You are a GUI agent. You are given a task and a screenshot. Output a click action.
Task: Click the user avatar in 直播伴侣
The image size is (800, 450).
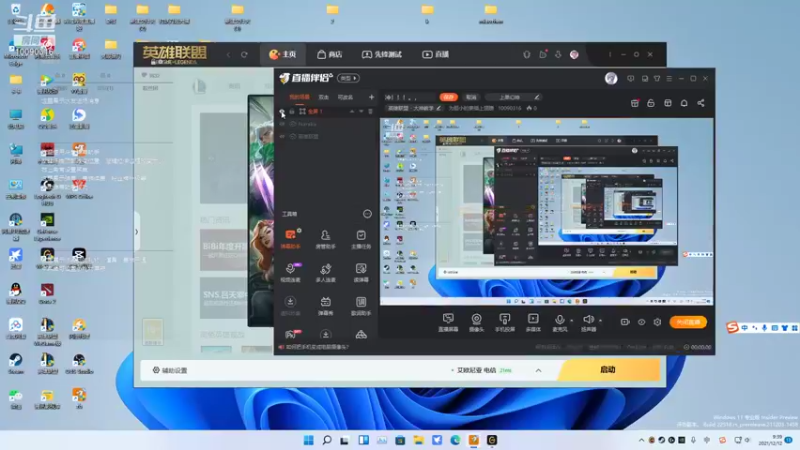pyautogui.click(x=611, y=78)
